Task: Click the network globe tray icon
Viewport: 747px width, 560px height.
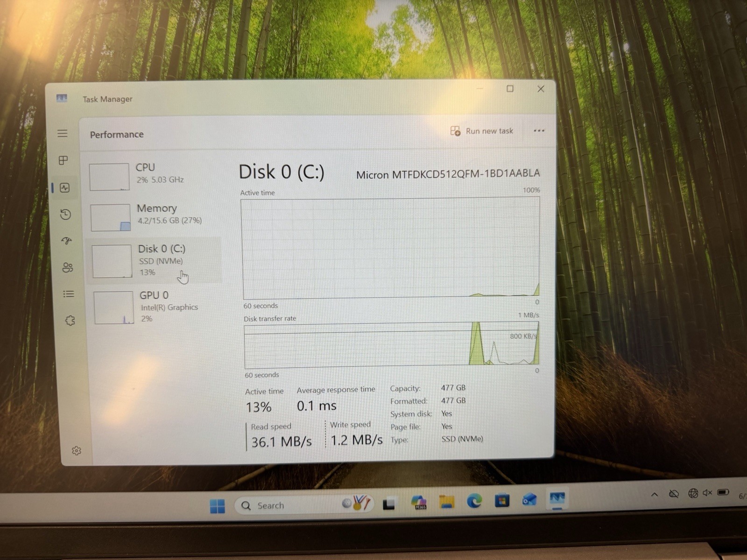Action: [693, 493]
